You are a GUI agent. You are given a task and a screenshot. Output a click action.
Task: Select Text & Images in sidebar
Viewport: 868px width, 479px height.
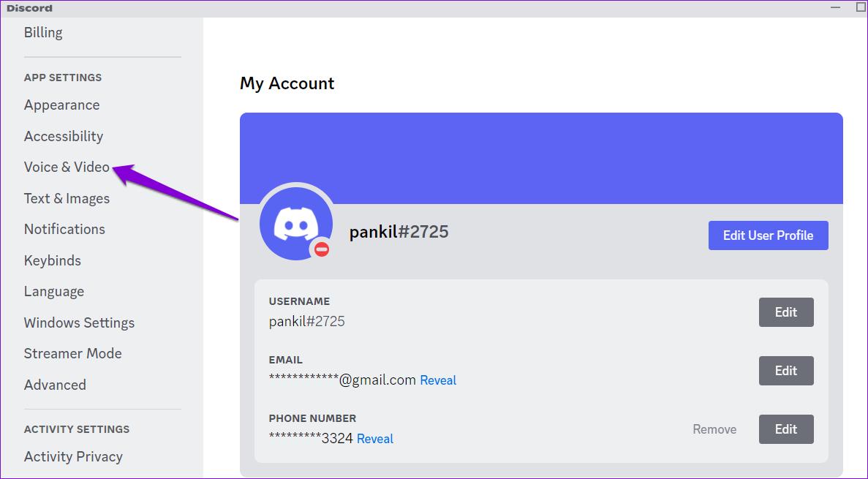click(67, 198)
